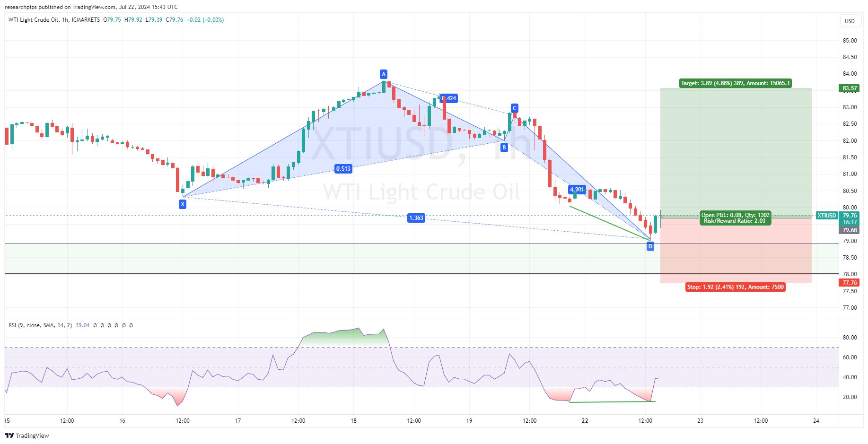Click the 4.901 ratio label
The width and height of the screenshot is (868, 444).
(577, 190)
